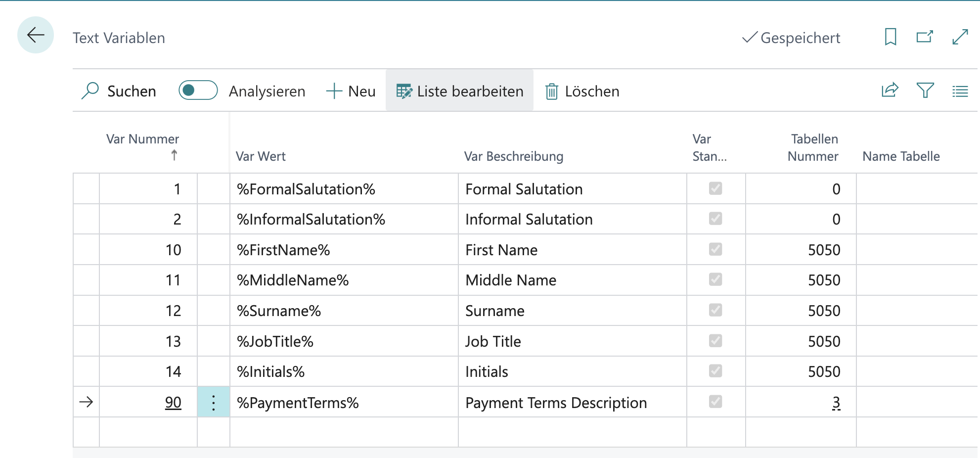This screenshot has width=980, height=458.
Task: Click the share icon
Action: (890, 91)
